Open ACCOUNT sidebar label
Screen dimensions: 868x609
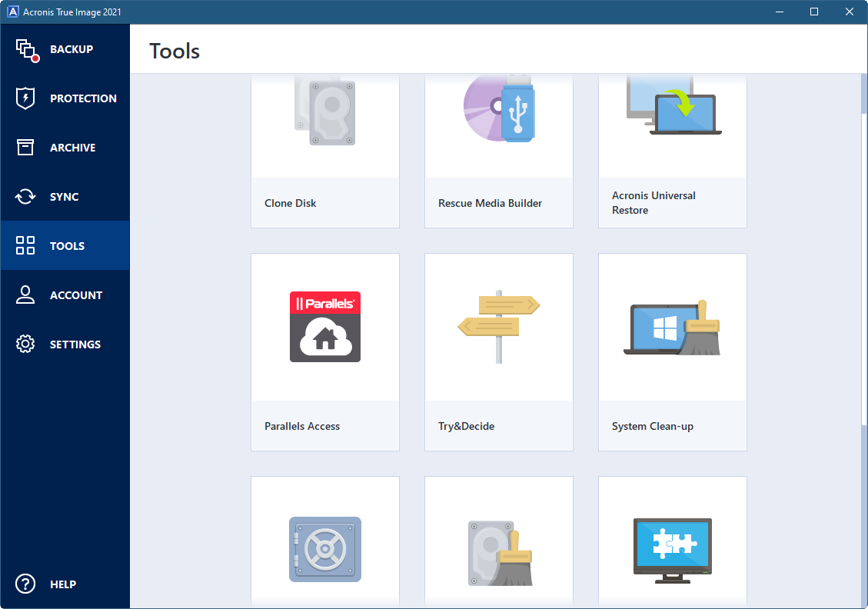[x=76, y=295]
